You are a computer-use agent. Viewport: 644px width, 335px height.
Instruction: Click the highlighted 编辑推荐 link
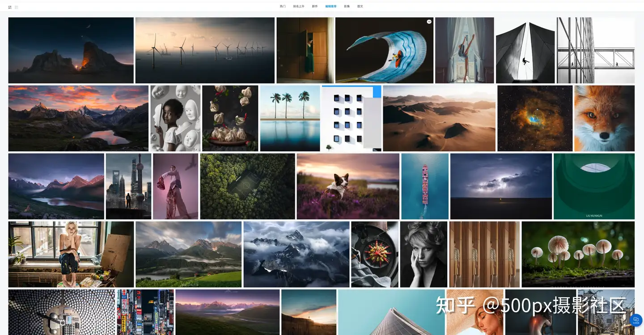click(x=331, y=6)
